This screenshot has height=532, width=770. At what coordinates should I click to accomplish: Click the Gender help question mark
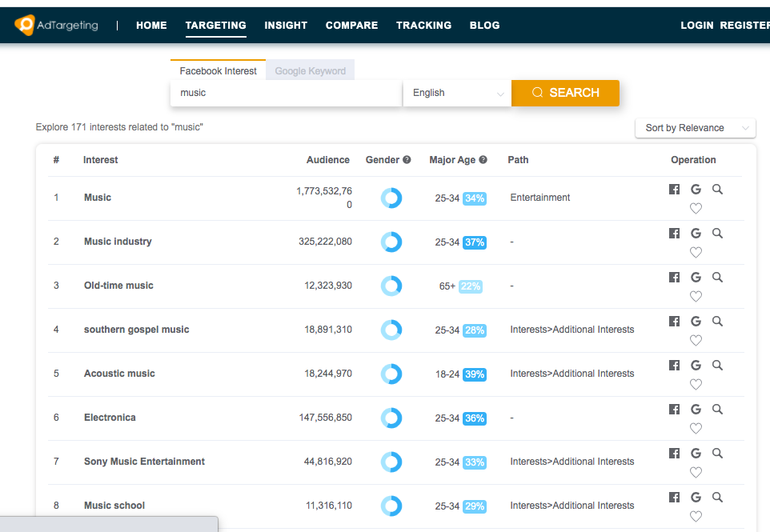407,159
